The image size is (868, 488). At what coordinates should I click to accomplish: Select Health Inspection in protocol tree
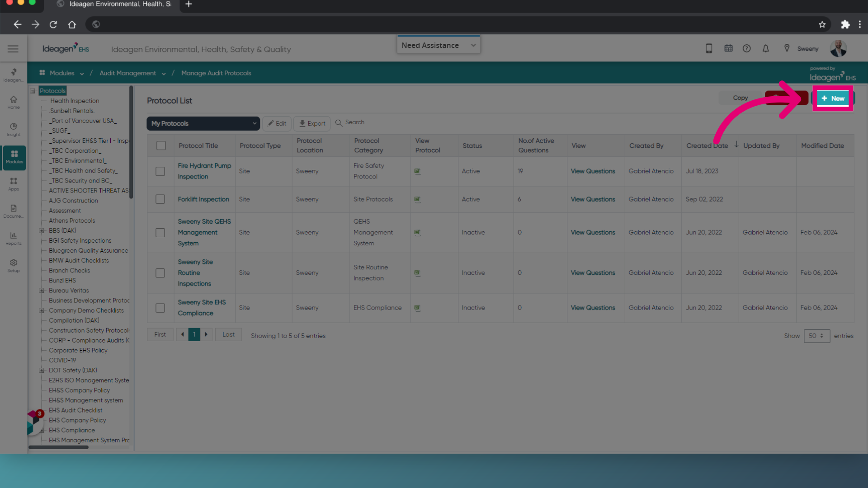(75, 101)
